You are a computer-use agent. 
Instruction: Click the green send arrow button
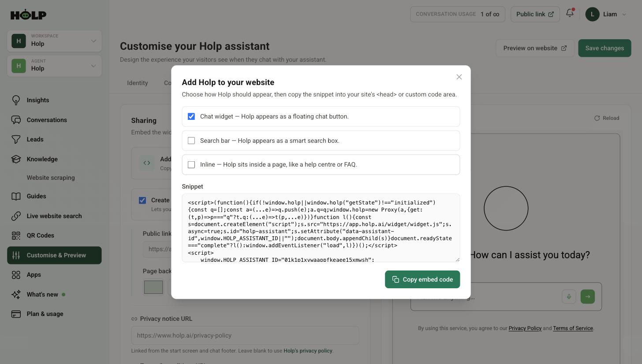point(587,297)
